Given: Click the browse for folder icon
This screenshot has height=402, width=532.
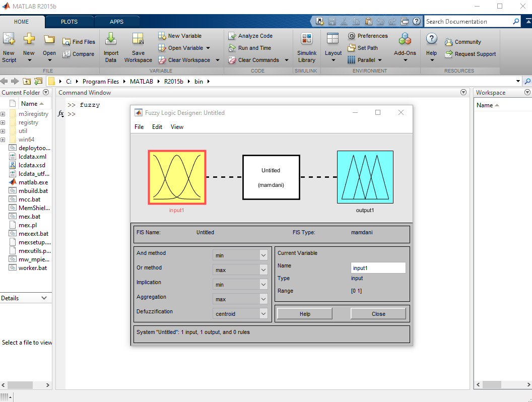Looking at the screenshot, I should (38, 82).
